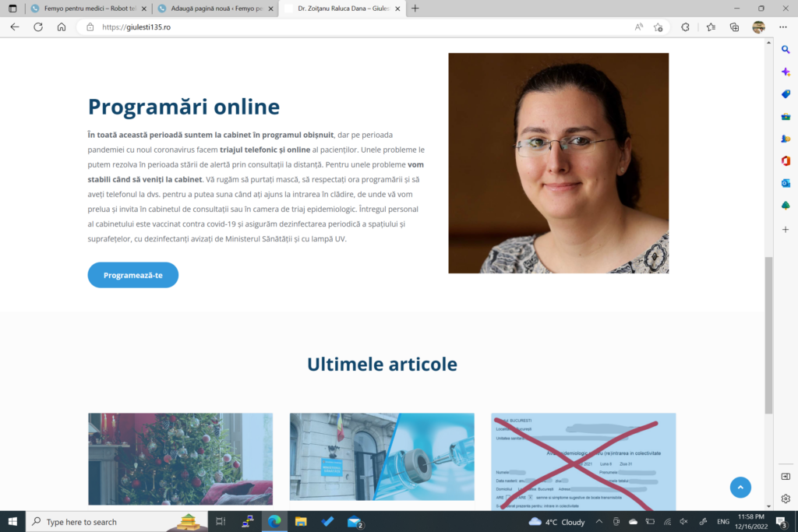The width and height of the screenshot is (798, 532).
Task: Switch to the Adaugă pagină nouă tab
Action: click(215, 9)
